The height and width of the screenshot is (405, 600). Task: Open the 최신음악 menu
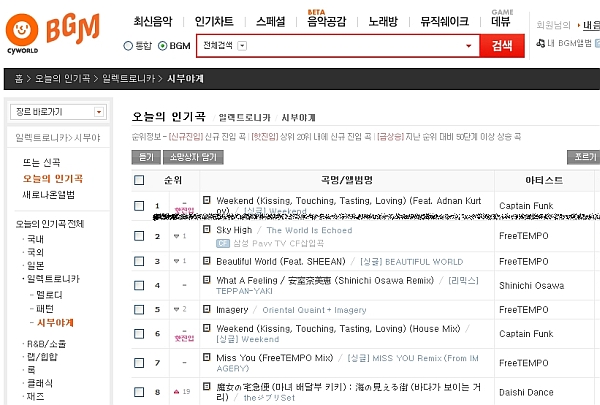[153, 21]
